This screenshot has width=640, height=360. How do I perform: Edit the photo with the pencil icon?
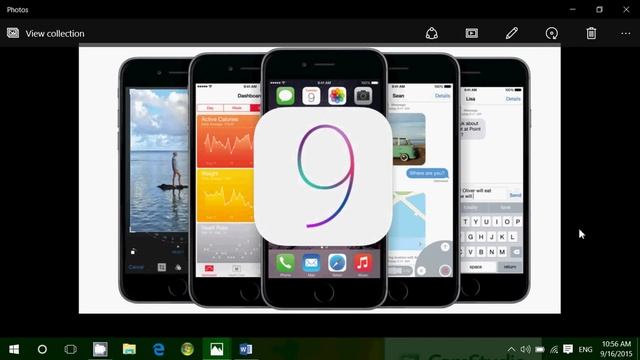(511, 33)
